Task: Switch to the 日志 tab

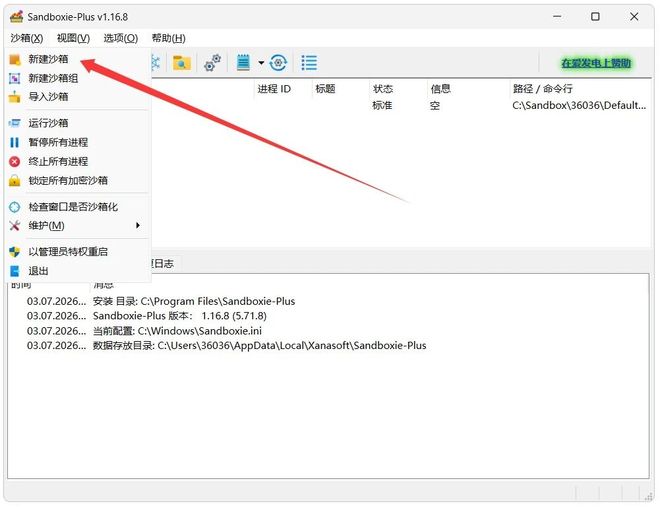Action: 164,264
